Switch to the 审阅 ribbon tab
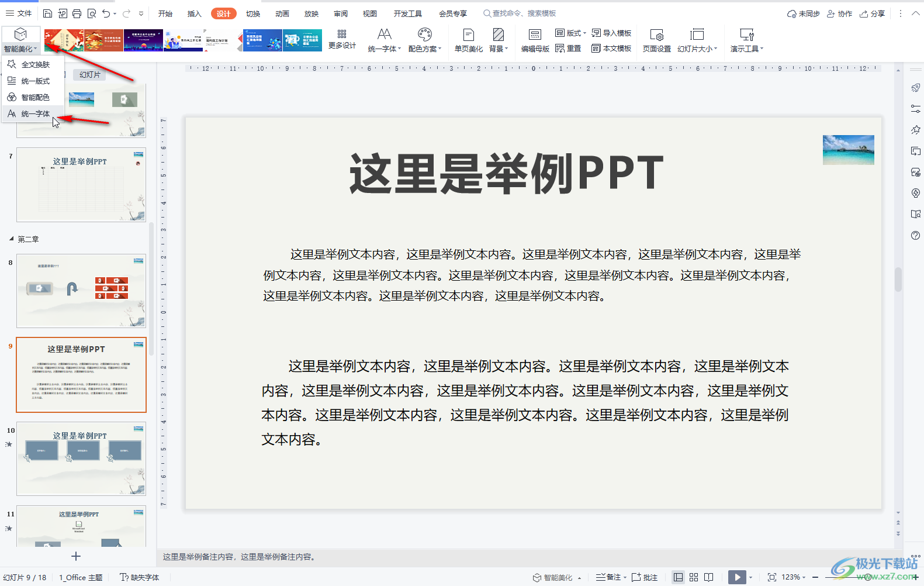Image resolution: width=924 pixels, height=586 pixels. (x=341, y=13)
